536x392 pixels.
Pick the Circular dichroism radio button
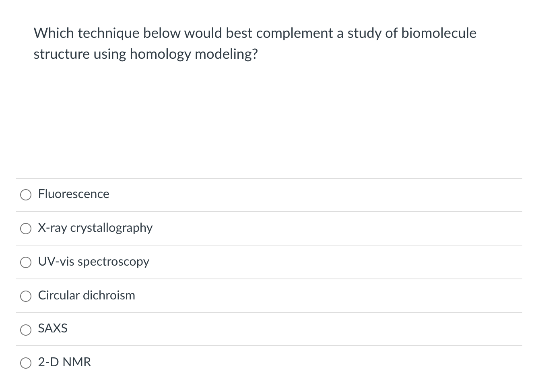[x=26, y=297]
